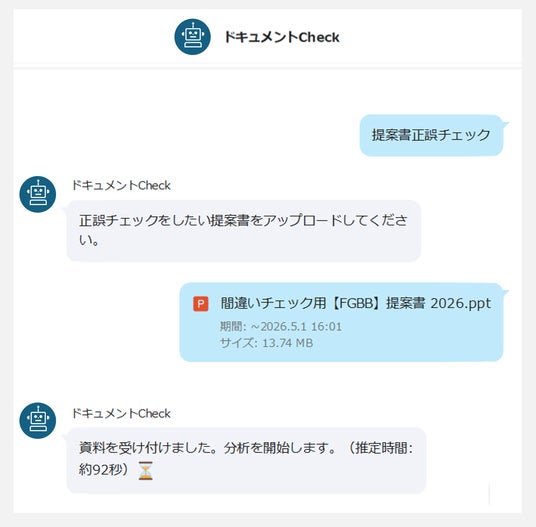Select the 分析を開始します sentence
Screen dimensions: 536x527
(280, 447)
